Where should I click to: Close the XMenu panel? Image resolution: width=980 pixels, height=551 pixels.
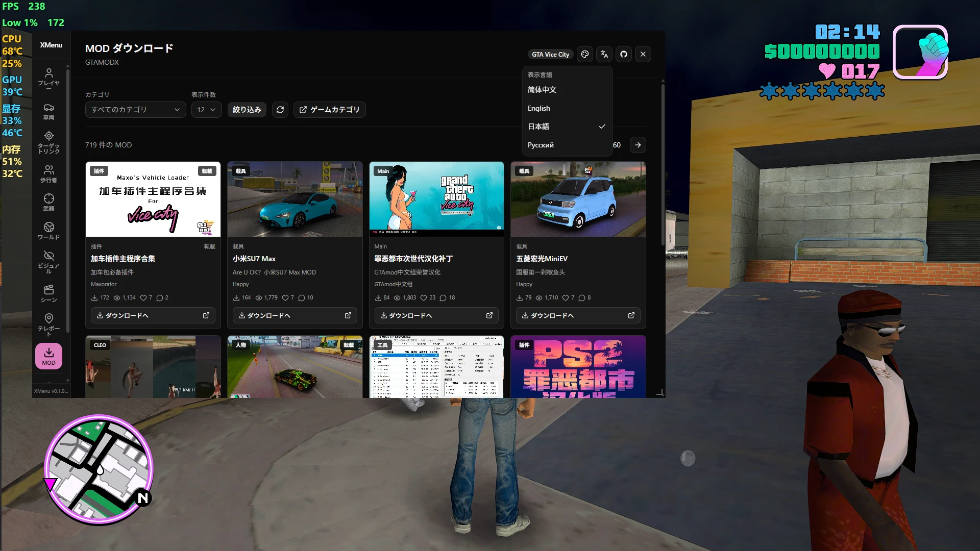click(643, 54)
